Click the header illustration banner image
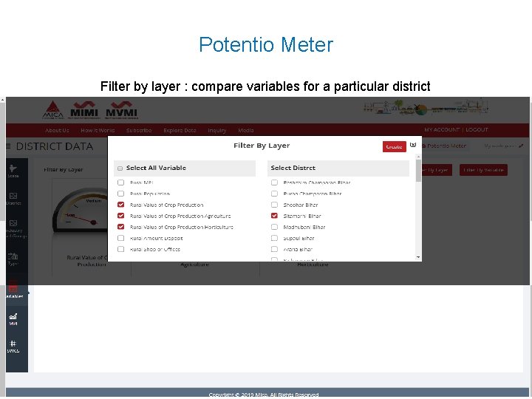 pyautogui.click(x=426, y=108)
